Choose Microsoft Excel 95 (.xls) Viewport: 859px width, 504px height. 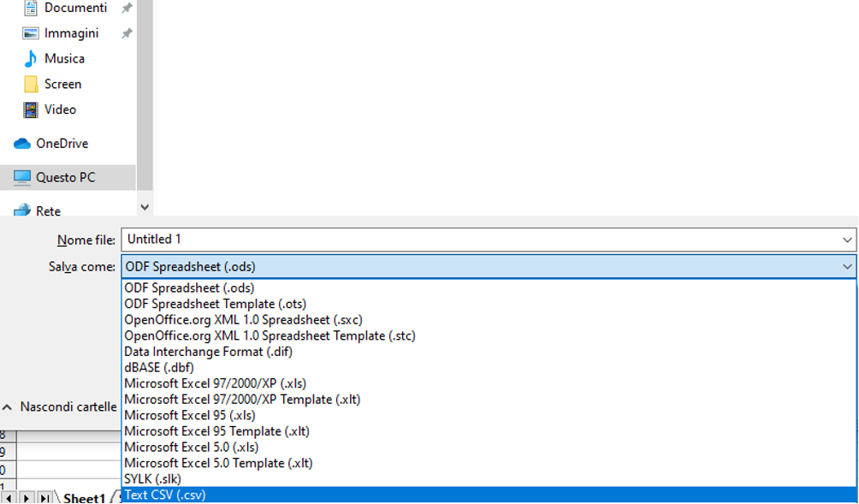pyautogui.click(x=489, y=415)
